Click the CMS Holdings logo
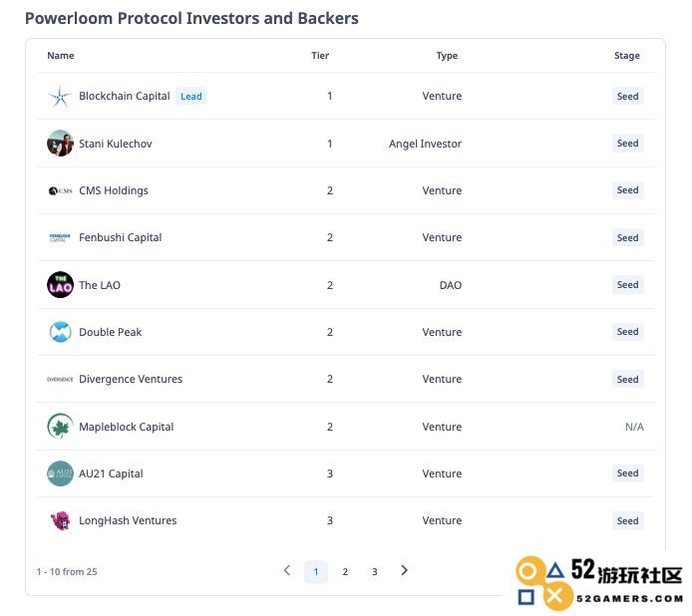This screenshot has height=616, width=692. pos(60,190)
